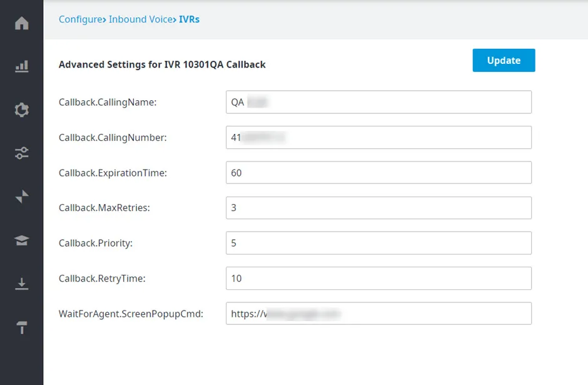Click the 'Callback.CallingNumber:' label
The height and width of the screenshot is (385, 588).
[x=113, y=138]
